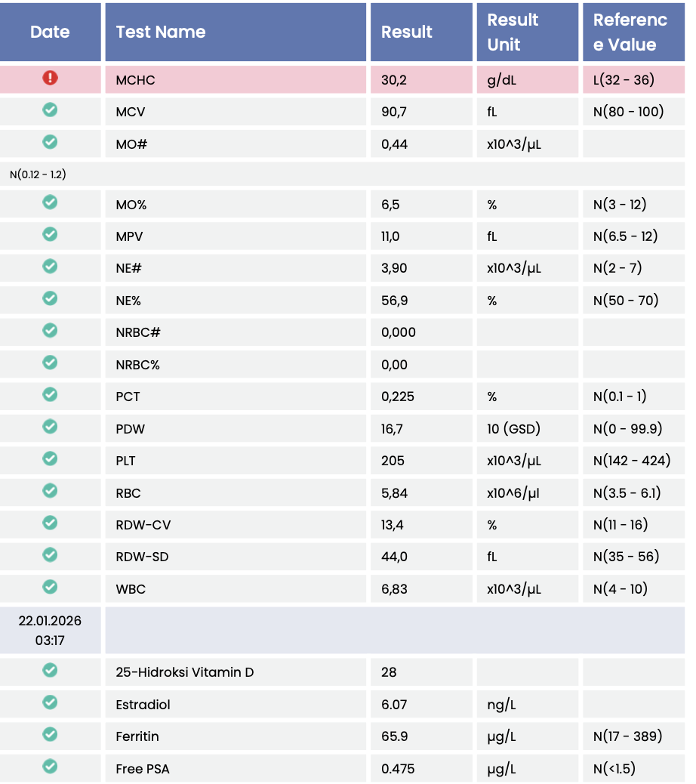Screen dimensions: 696x784
Task: Click the L(32 - 36) reference value
Action: (624, 80)
